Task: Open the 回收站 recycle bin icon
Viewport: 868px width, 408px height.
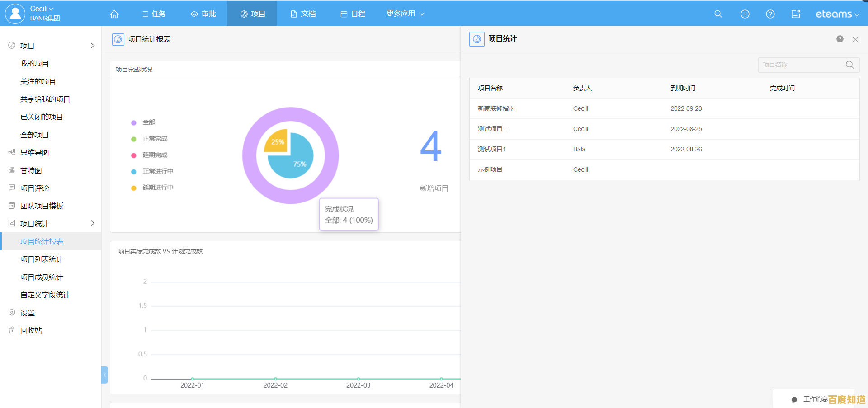Action: click(11, 330)
